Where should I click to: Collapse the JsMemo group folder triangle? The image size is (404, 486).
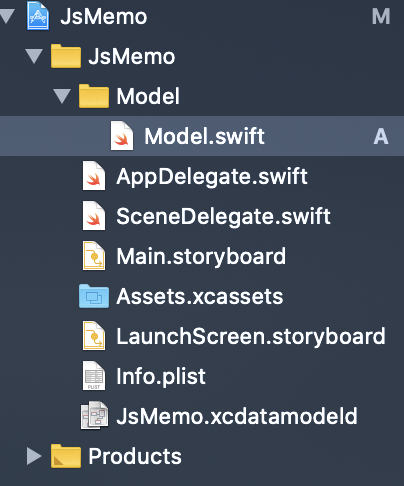point(35,56)
